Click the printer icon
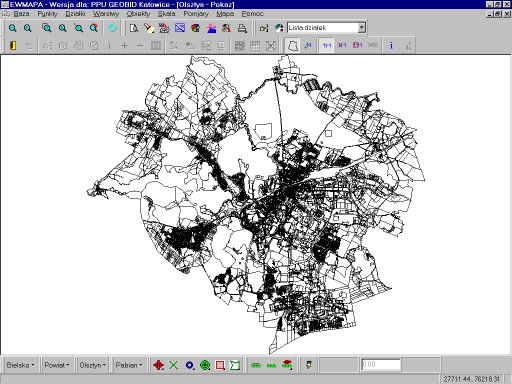Viewport: 512px width, 384px height. click(x=242, y=28)
